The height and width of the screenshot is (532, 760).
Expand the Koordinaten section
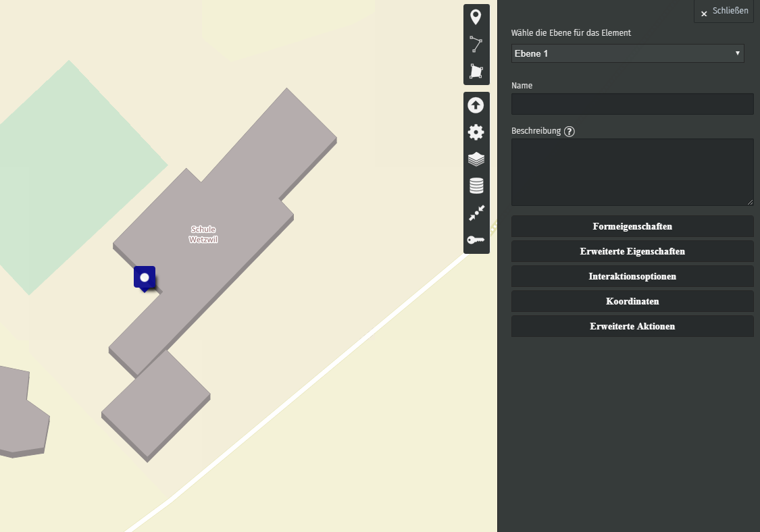coord(632,301)
